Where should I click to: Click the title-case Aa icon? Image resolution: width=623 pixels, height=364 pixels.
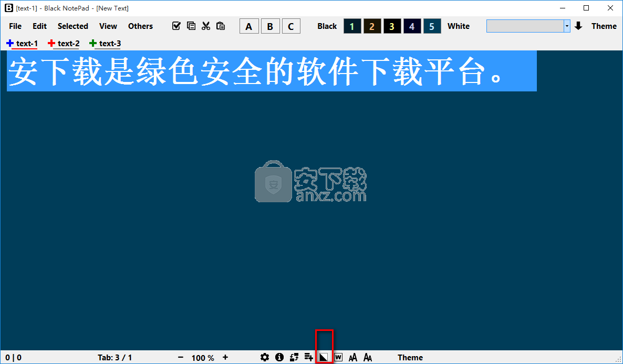tap(368, 358)
